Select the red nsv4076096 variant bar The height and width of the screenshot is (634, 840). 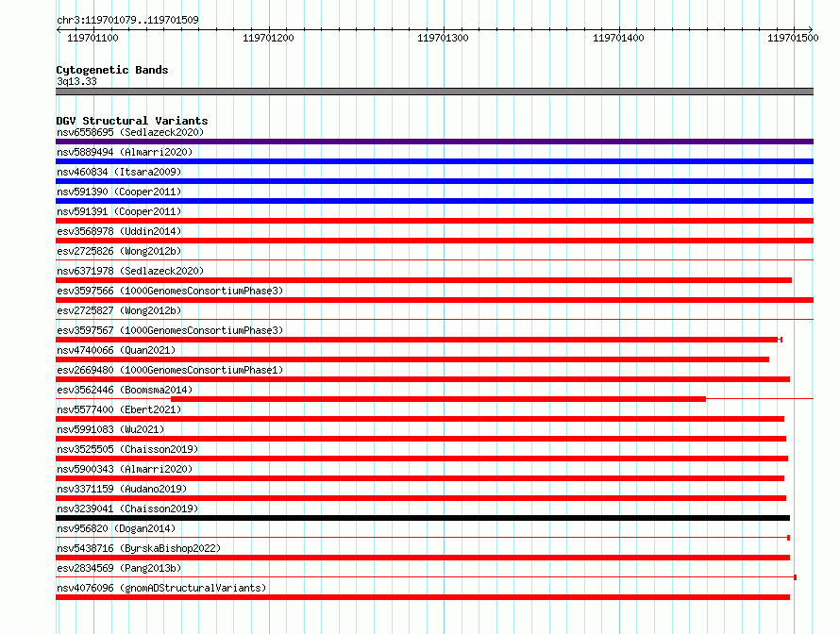(423, 597)
